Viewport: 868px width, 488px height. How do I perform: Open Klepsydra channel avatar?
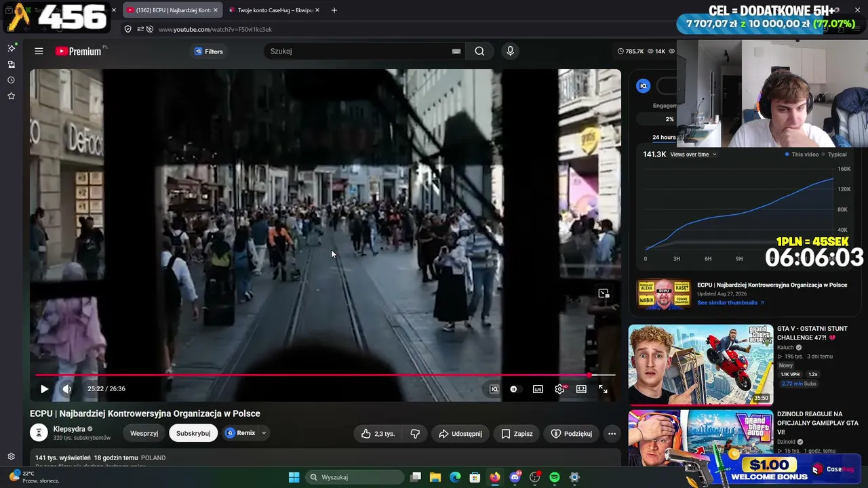pyautogui.click(x=39, y=432)
